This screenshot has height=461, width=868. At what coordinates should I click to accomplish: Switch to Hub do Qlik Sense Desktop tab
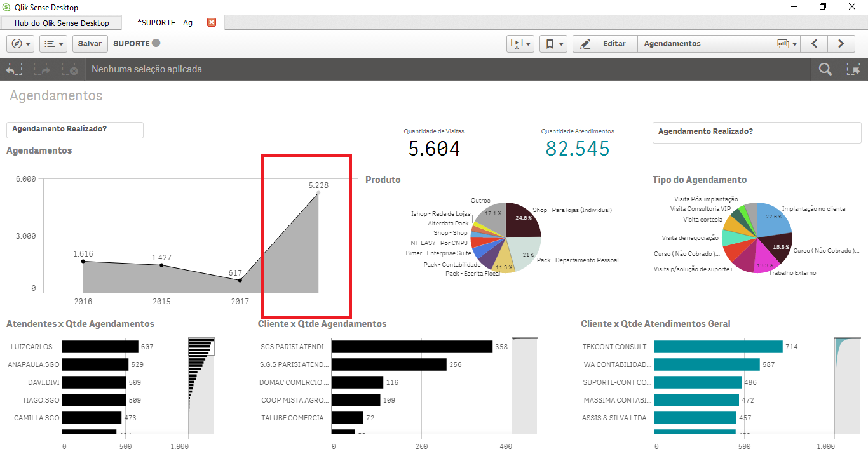61,23
